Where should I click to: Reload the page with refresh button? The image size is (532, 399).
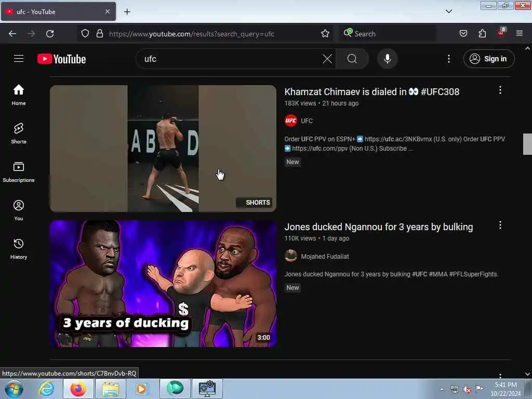tap(50, 34)
